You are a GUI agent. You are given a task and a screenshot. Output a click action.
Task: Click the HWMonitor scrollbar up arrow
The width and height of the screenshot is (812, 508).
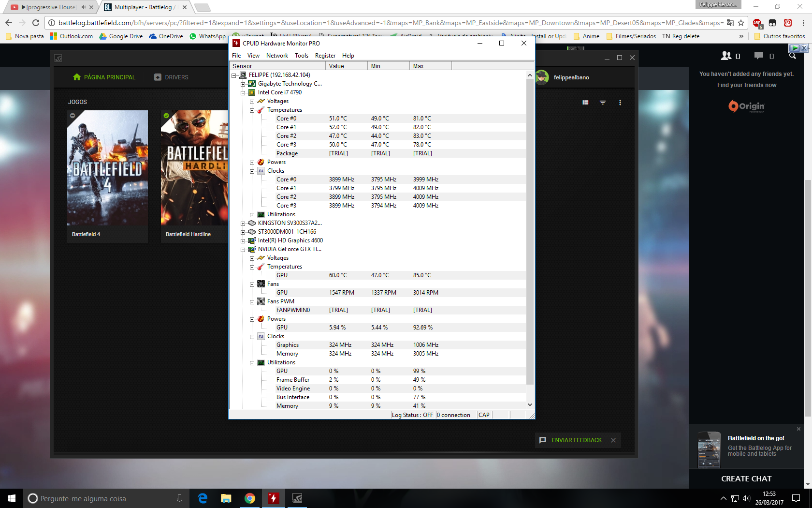530,75
